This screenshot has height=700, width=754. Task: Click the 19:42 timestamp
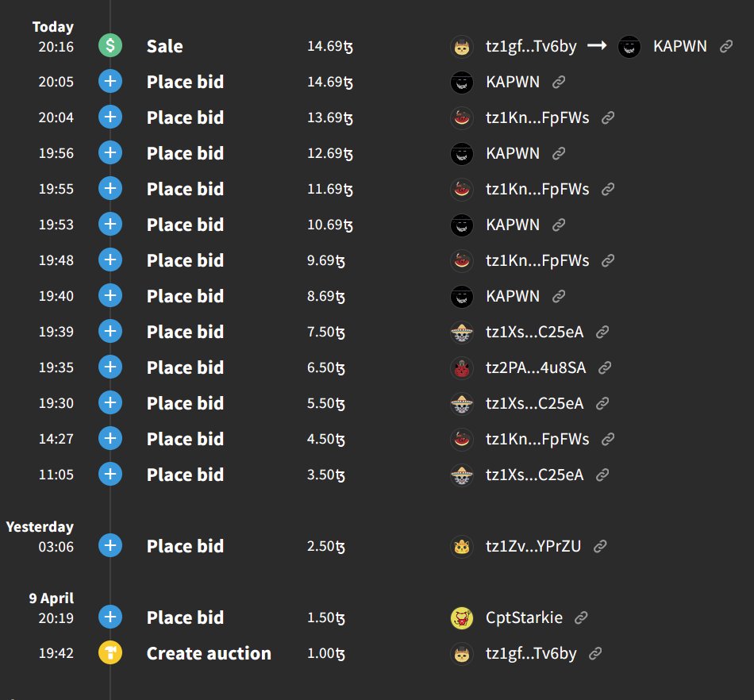pyautogui.click(x=56, y=653)
